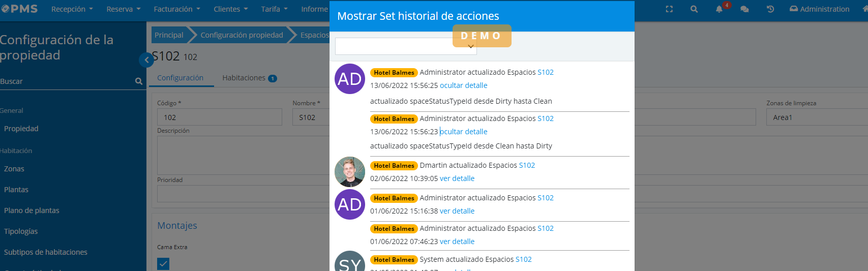Expand the filter dropdown in history panel
This screenshot has height=271, width=868.
(470, 46)
